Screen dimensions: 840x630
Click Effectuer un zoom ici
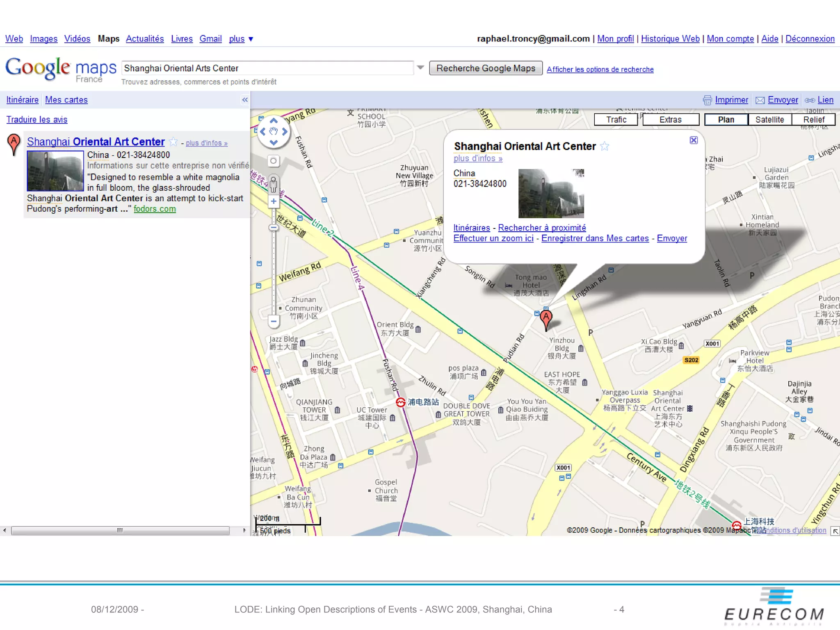pyautogui.click(x=493, y=238)
